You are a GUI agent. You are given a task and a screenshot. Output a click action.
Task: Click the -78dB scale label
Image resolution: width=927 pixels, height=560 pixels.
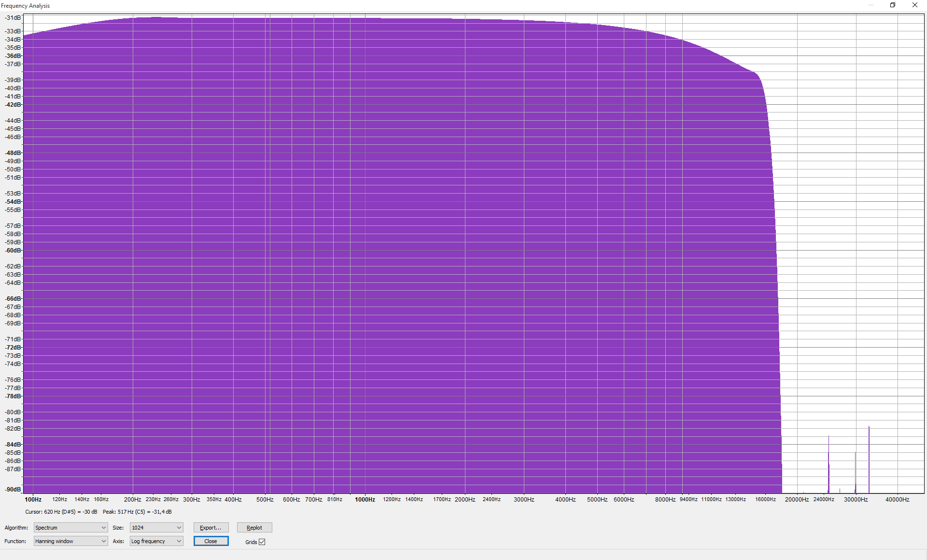tap(13, 396)
